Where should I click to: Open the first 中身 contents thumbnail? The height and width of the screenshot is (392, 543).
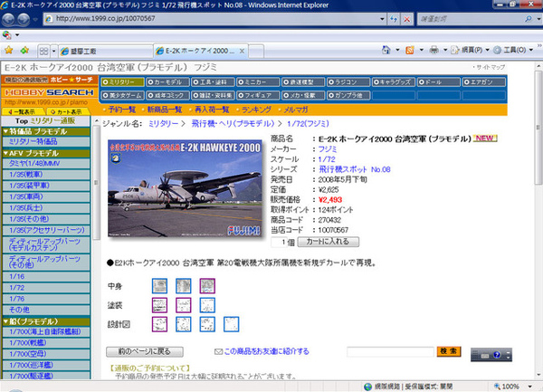pyautogui.click(x=159, y=286)
